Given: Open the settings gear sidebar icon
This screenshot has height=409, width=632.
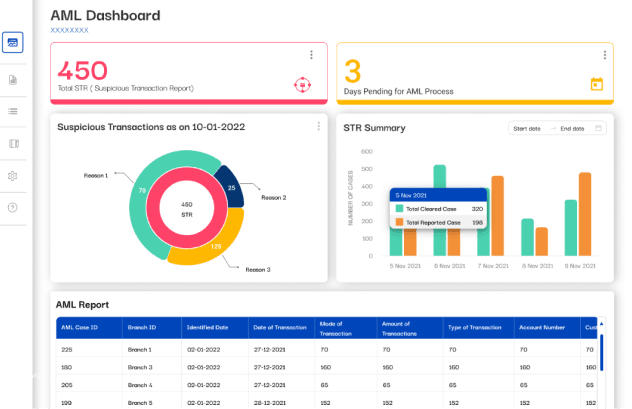Looking at the screenshot, I should pos(13,176).
